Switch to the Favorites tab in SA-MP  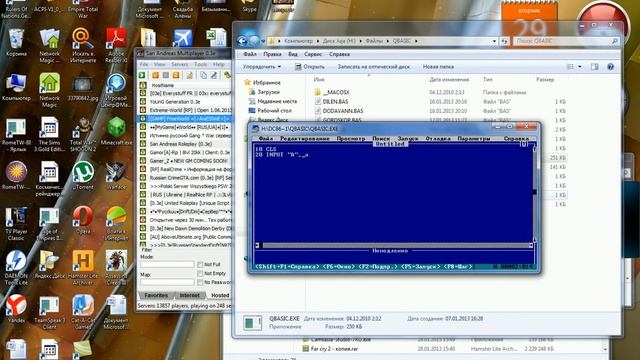(156, 295)
